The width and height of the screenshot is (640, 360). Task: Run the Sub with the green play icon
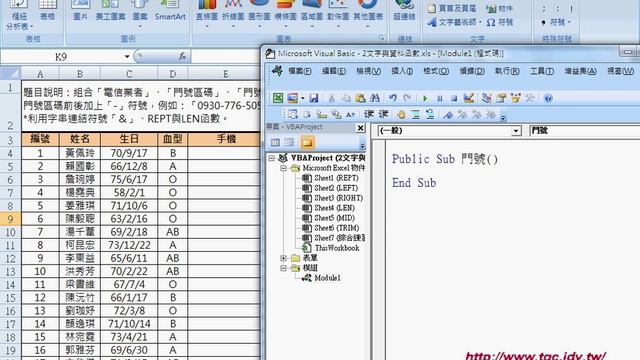coord(425,98)
